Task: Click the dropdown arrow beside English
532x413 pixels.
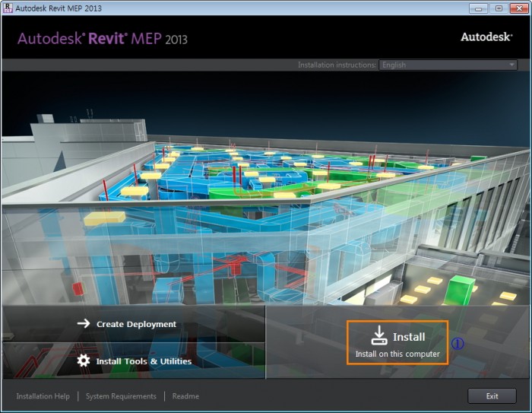Action: 511,65
